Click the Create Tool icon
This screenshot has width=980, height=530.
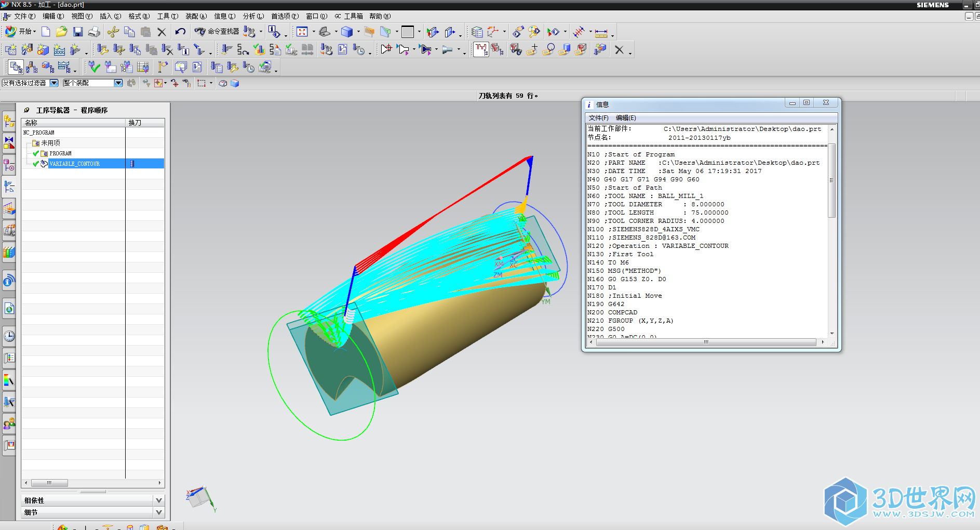coord(27,49)
